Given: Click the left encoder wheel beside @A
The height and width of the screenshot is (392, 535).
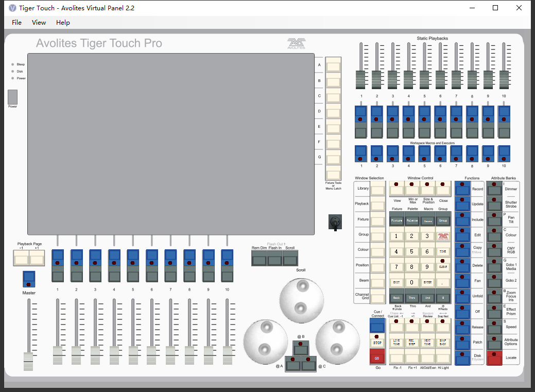Looking at the screenshot, I should 266,342.
